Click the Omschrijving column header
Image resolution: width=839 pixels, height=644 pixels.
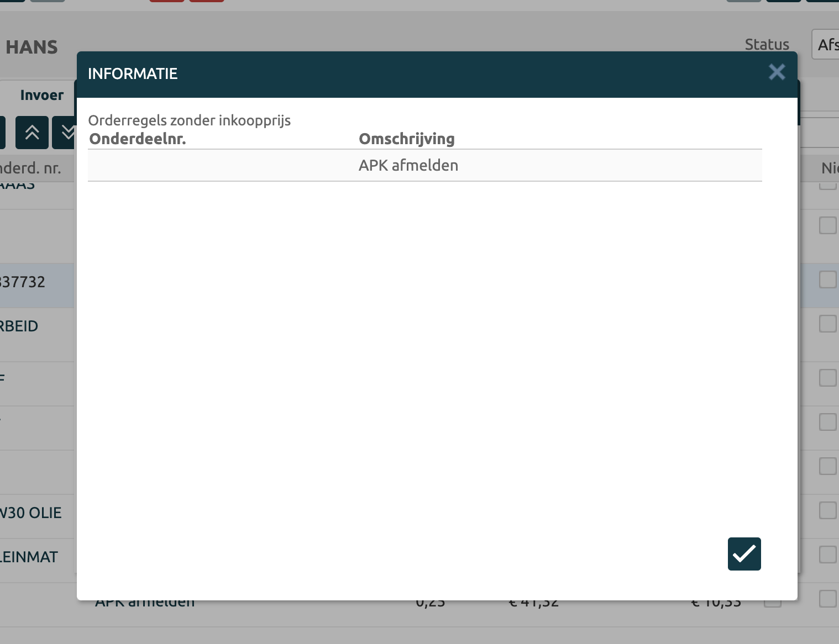point(407,139)
